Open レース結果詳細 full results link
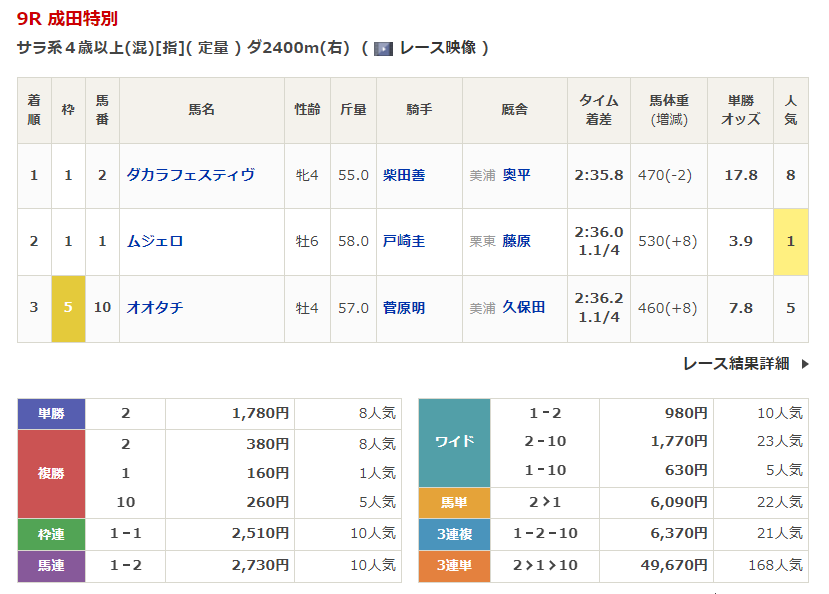Viewport: 829px width, 594px height. coord(735,364)
